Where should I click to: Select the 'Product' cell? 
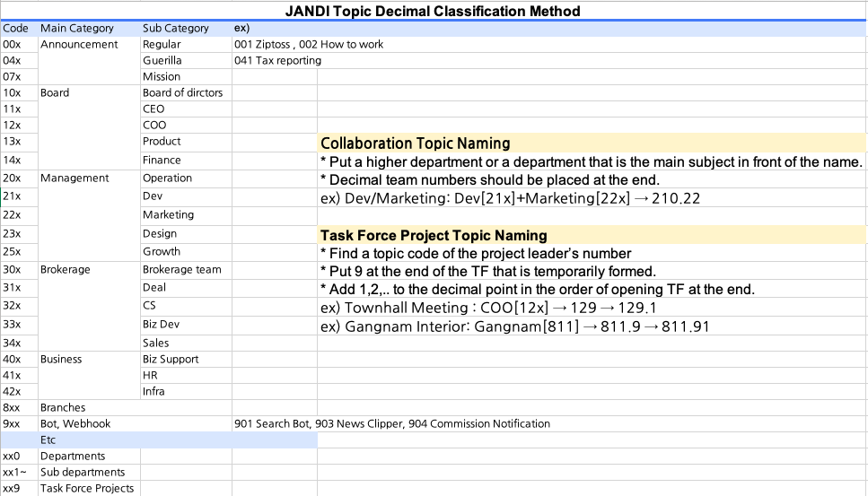[x=186, y=142]
